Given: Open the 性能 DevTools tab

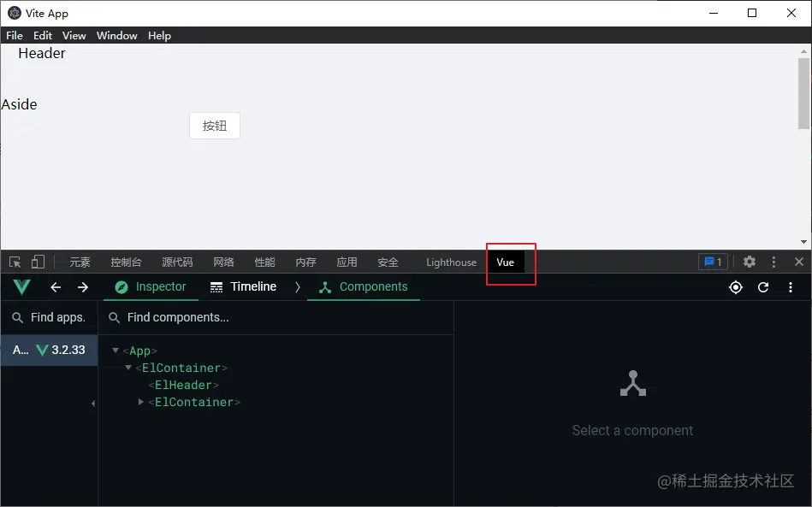Looking at the screenshot, I should click(x=264, y=262).
